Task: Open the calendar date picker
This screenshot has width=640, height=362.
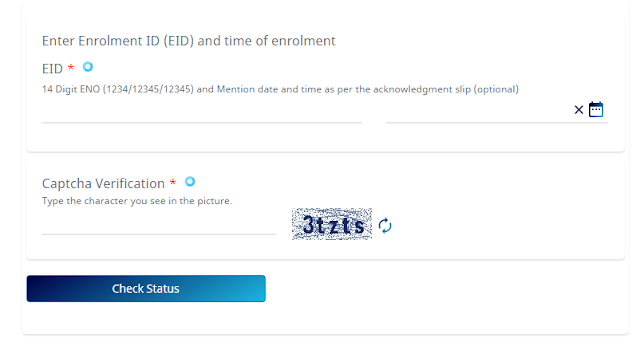Action: (x=596, y=109)
